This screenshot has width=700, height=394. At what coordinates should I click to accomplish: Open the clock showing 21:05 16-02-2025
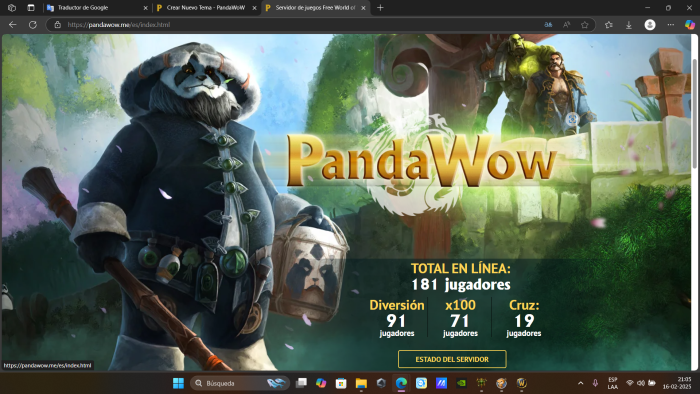(677, 383)
